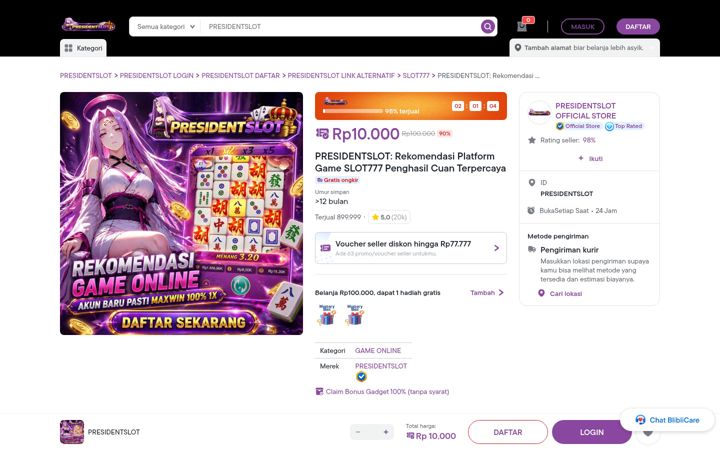
Task: Increase quantity with plus button
Action: click(386, 432)
